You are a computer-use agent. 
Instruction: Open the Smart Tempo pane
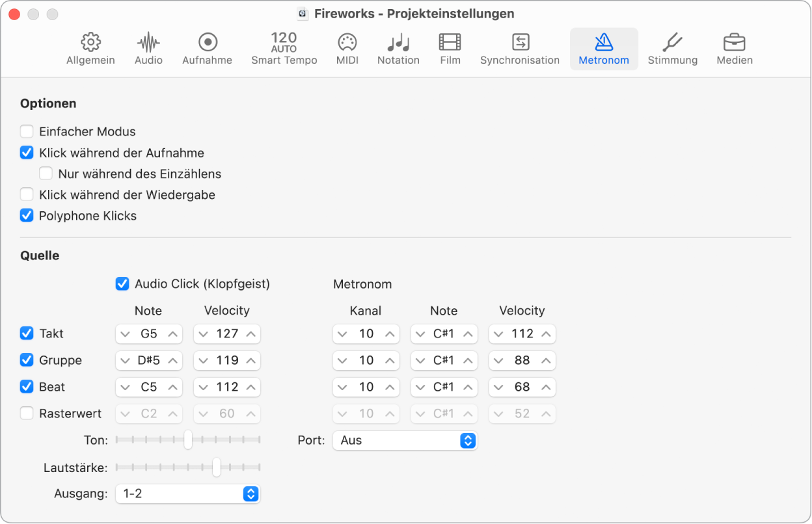pyautogui.click(x=284, y=49)
